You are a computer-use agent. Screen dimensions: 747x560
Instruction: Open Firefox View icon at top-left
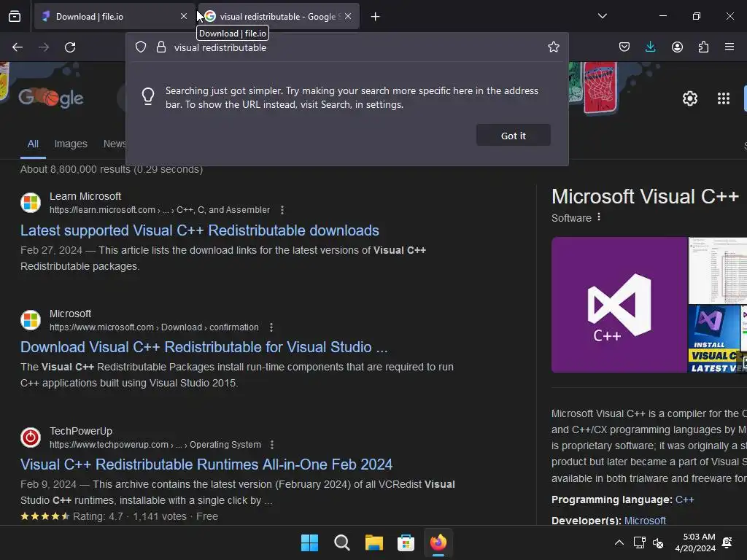pyautogui.click(x=15, y=17)
